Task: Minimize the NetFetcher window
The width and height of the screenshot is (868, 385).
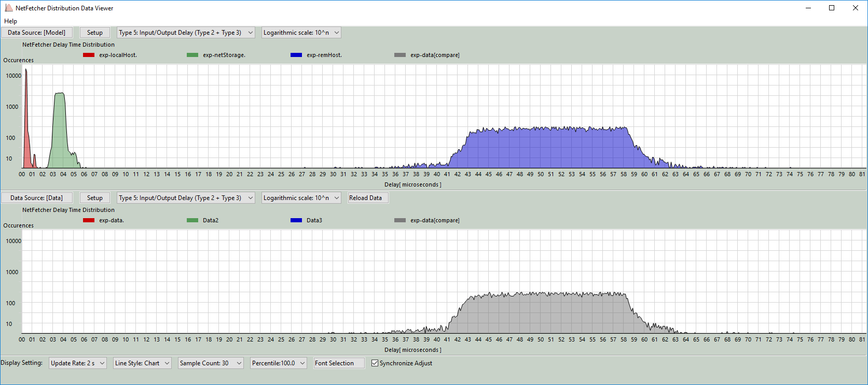Action: click(808, 8)
